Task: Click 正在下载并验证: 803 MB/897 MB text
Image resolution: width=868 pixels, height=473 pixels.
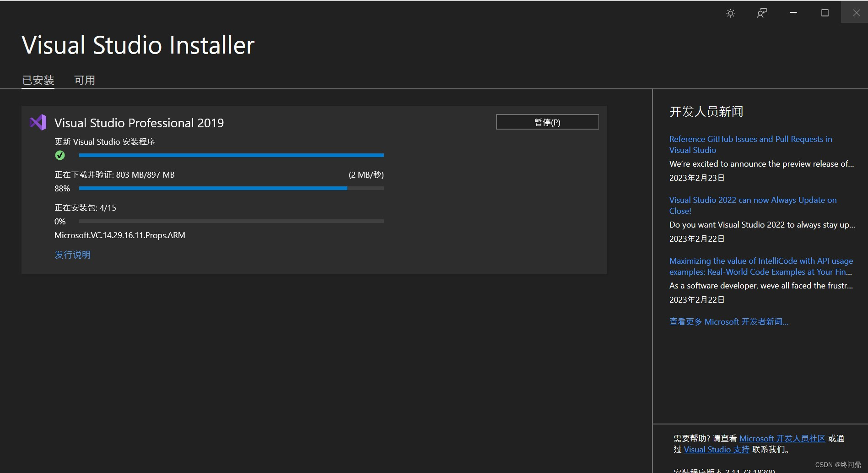Action: point(114,174)
